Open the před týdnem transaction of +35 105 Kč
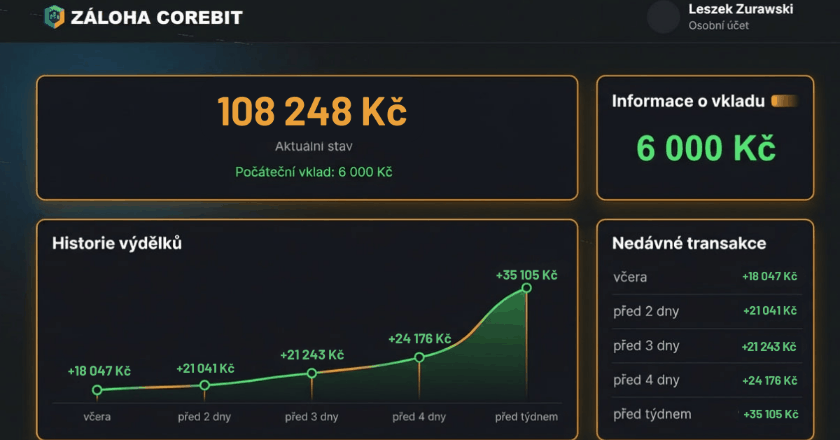The height and width of the screenshot is (440, 840). [x=705, y=414]
